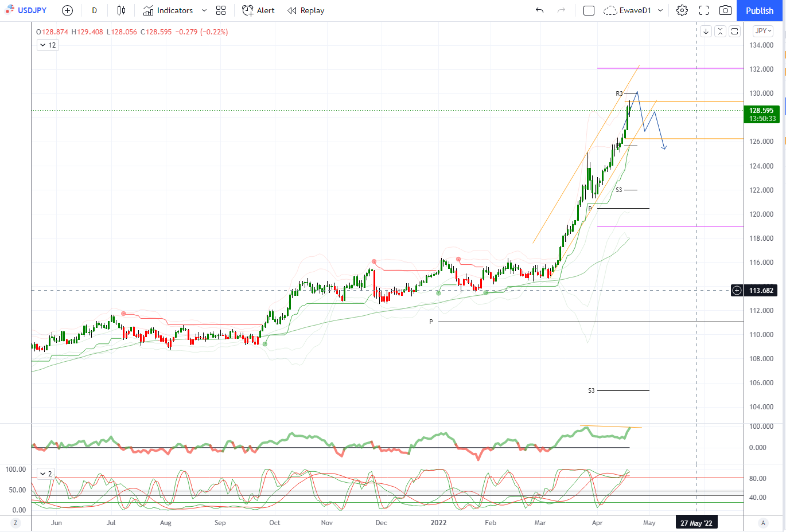The height and width of the screenshot is (532, 786).
Task: Open the indicator templates grid icon
Action: click(x=221, y=10)
